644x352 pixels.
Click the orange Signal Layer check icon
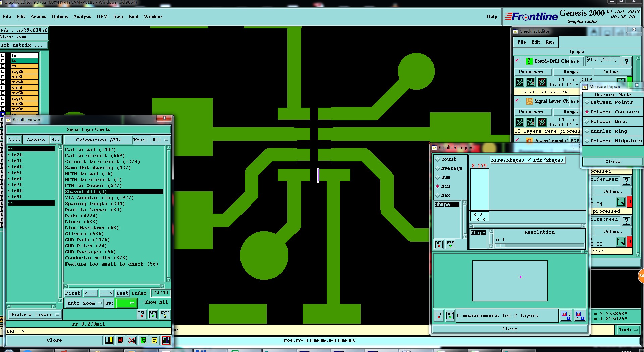point(529,101)
